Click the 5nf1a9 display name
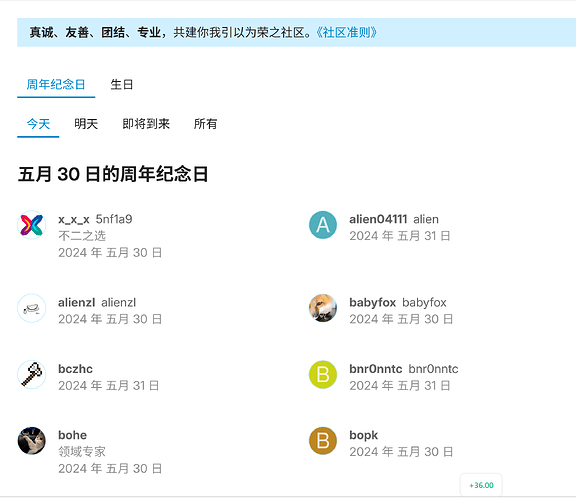 [x=114, y=219]
